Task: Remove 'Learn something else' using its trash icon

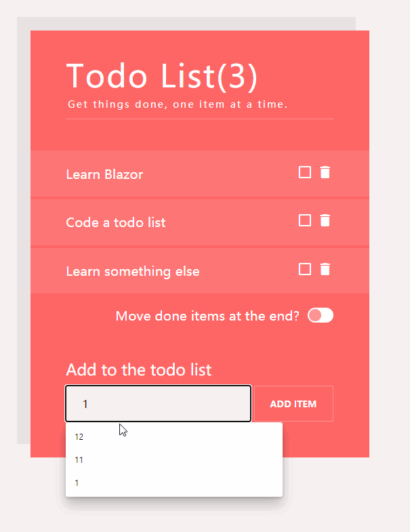Action: click(325, 269)
